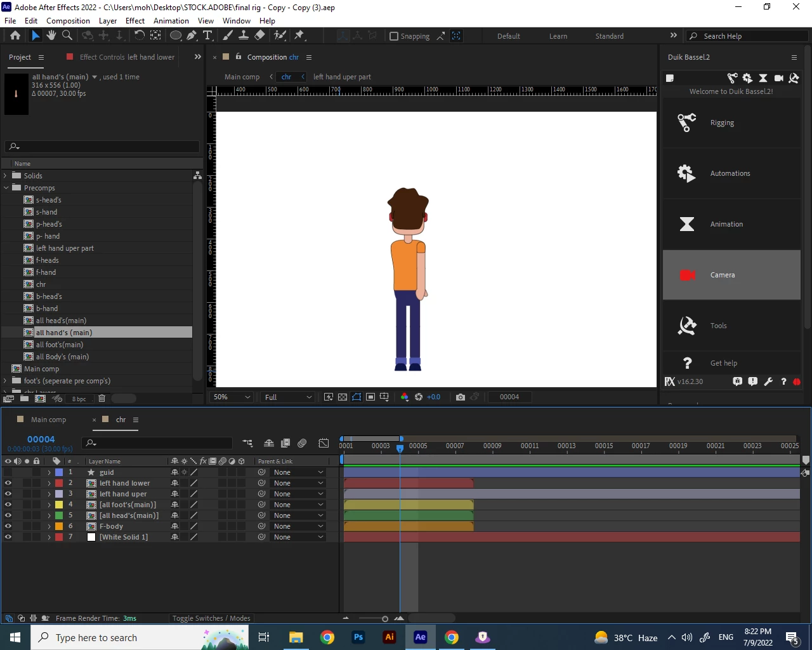Screen dimensions: 812x650
Task: Choose the Rotation tool
Action: (x=139, y=36)
